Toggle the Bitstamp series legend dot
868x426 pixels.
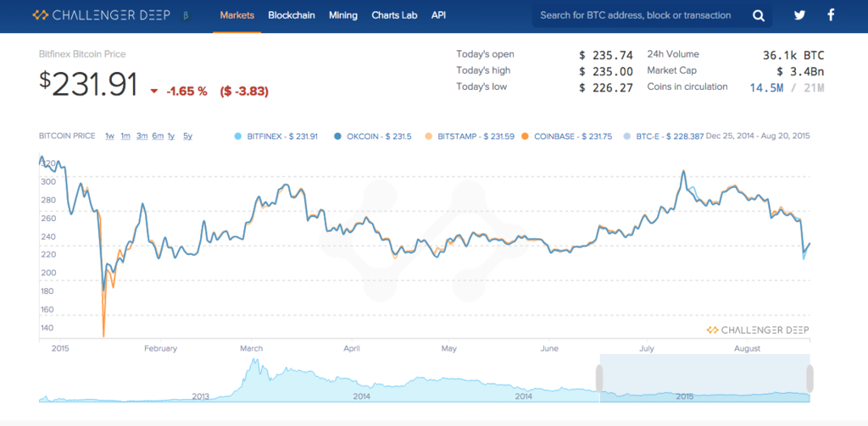428,136
